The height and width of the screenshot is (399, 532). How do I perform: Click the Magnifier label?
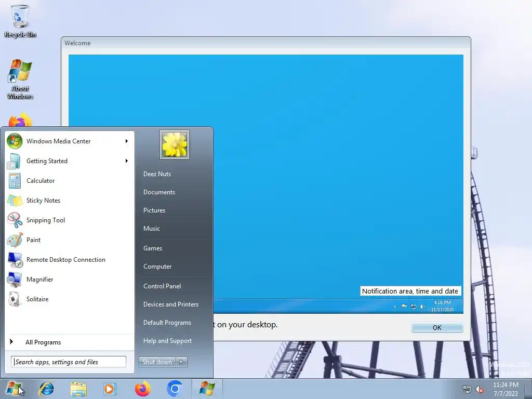point(39,280)
